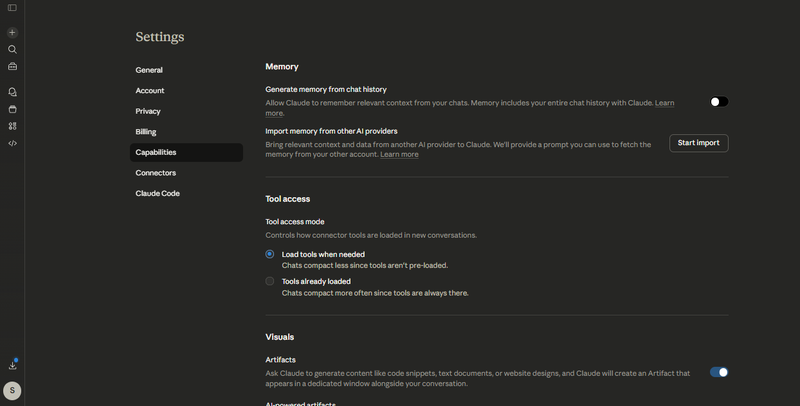Open the user avatar labeled S
Viewport: 800px width, 406px height.
(12, 391)
